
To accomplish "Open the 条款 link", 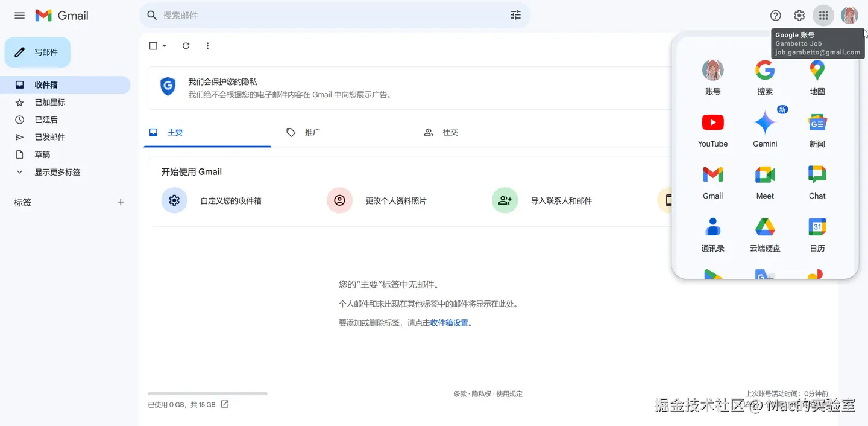I will pyautogui.click(x=460, y=394).
